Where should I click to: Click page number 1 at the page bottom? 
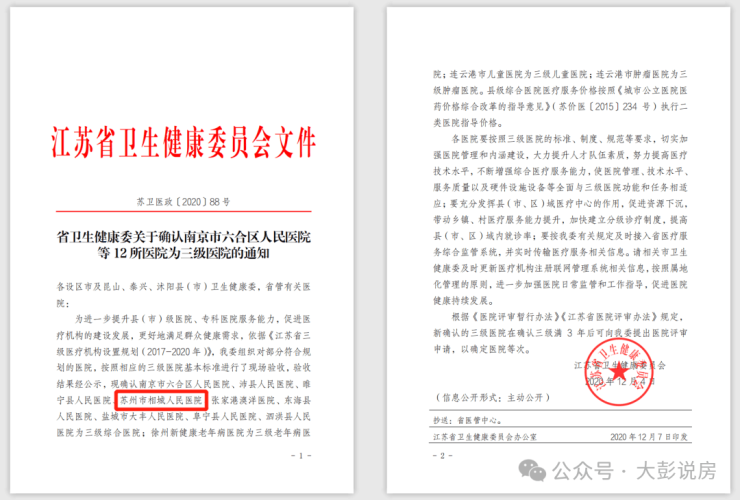click(301, 456)
